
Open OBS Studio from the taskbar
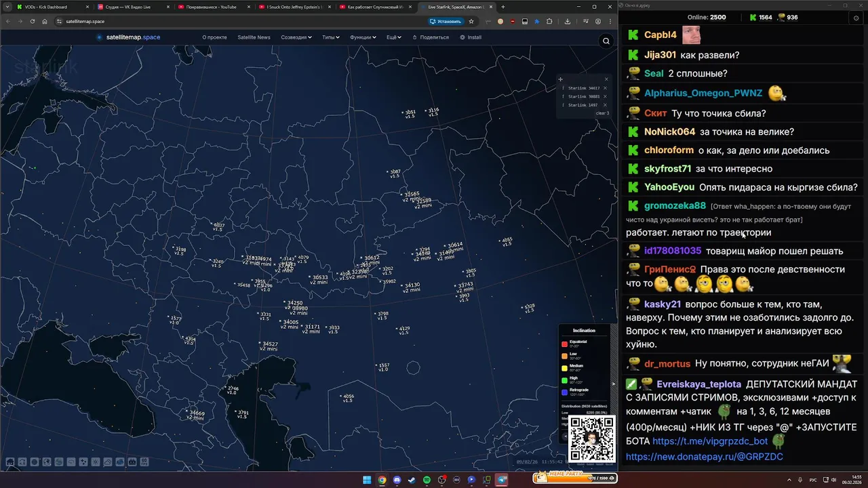pyautogui.click(x=442, y=480)
